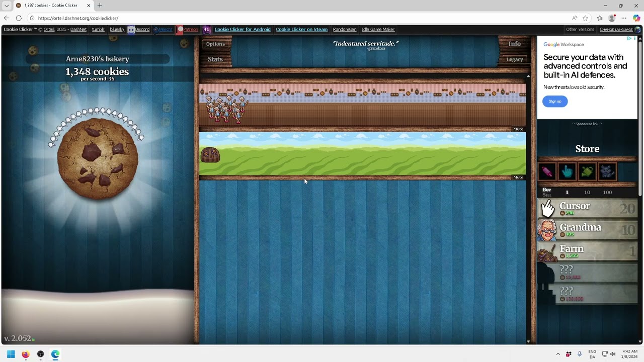Select Buy mode in the store

coord(547,190)
